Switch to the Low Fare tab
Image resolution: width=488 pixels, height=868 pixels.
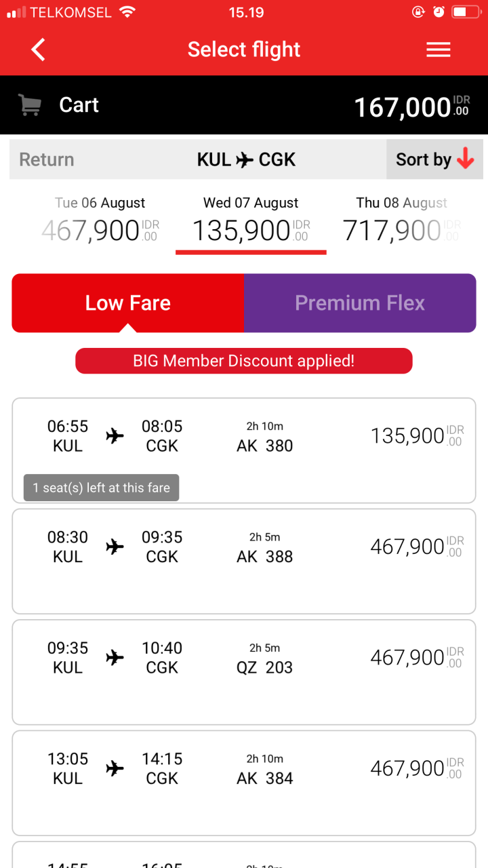coord(127,303)
